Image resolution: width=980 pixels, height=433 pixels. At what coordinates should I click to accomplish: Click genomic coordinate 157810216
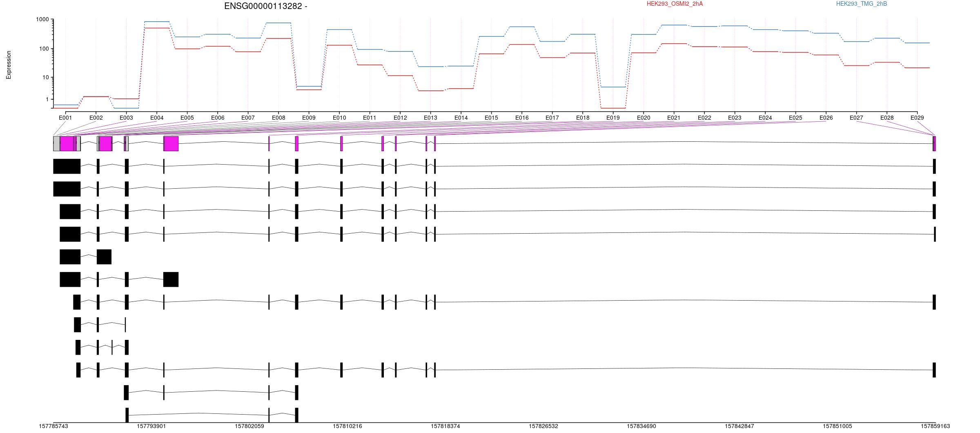coord(347,426)
